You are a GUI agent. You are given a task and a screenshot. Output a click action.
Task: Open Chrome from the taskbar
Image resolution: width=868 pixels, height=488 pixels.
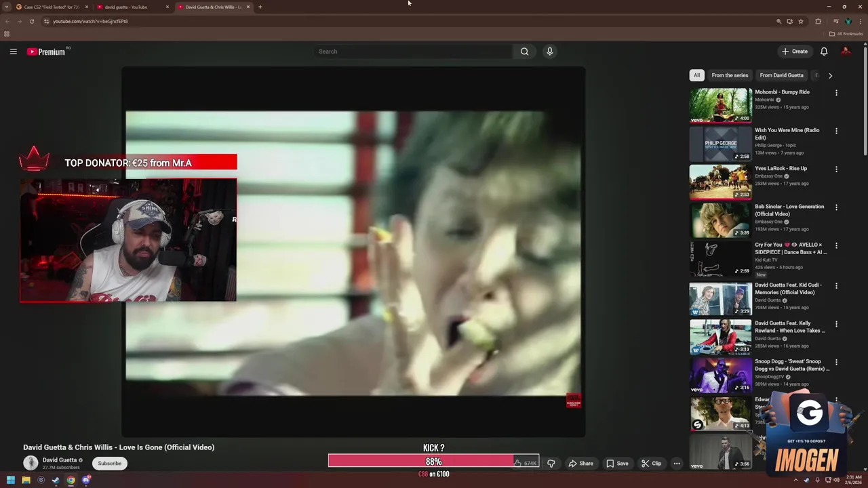pyautogui.click(x=71, y=481)
